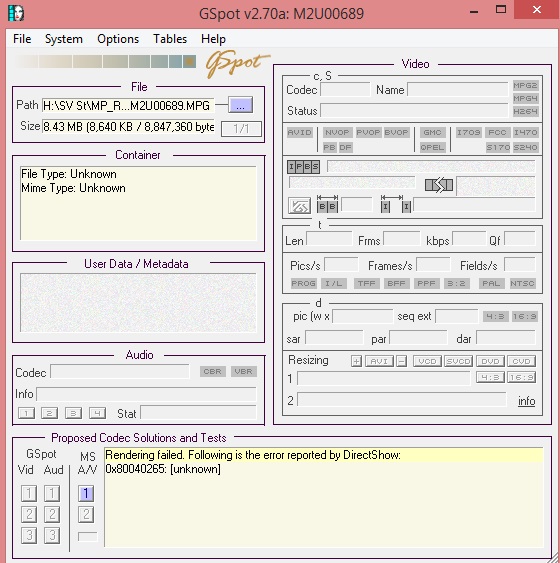
Task: Click the DF indicator
Action: (x=345, y=147)
